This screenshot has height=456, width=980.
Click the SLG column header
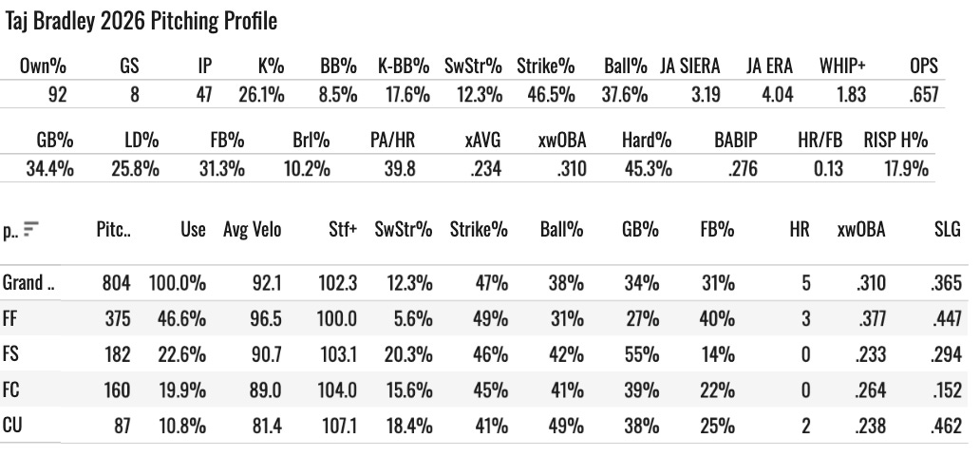(x=948, y=230)
